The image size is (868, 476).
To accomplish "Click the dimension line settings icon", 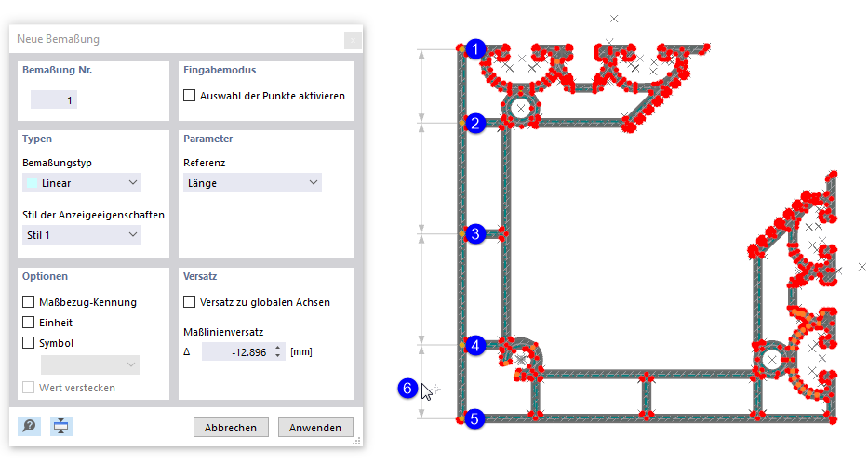I will pyautogui.click(x=61, y=426).
